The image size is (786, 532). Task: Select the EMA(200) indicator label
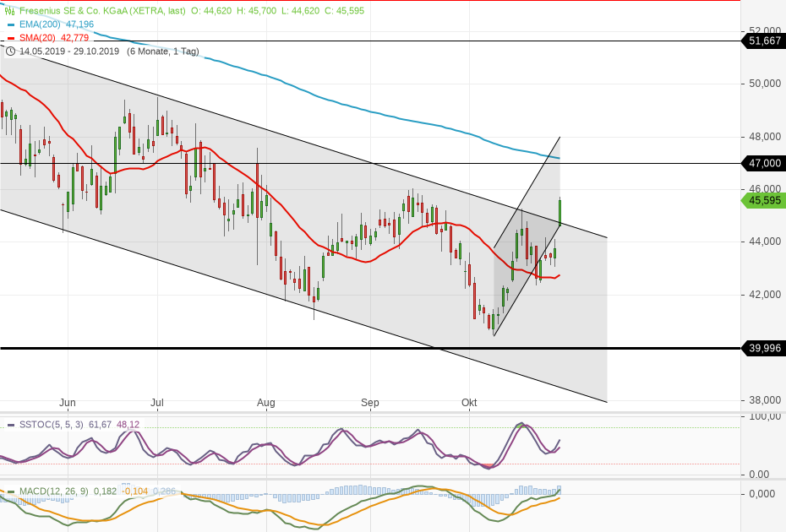(x=40, y=24)
